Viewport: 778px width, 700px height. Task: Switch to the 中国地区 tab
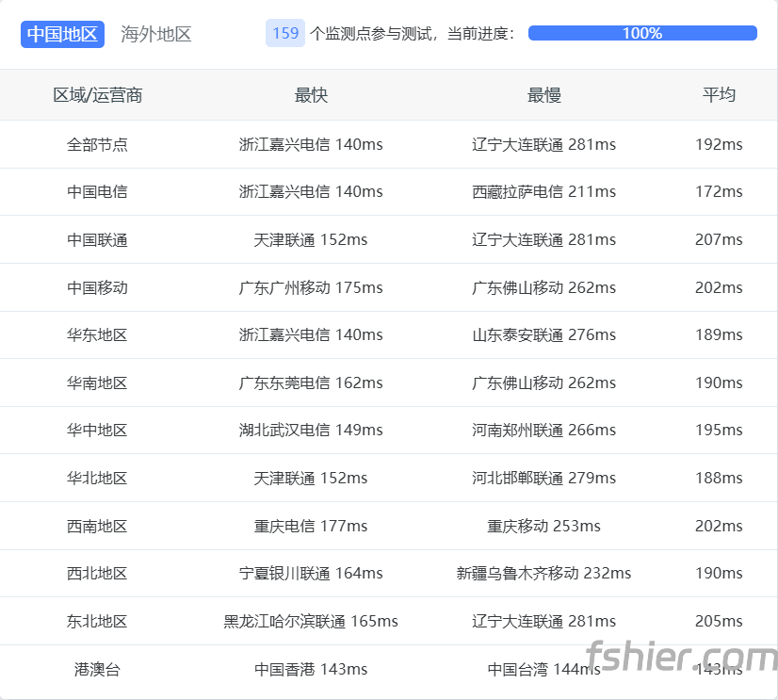[x=62, y=34]
